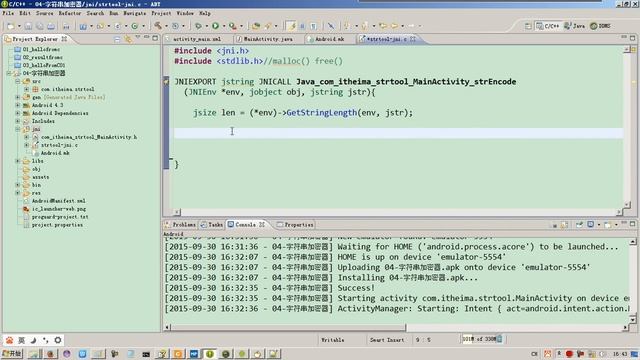
Task: Open the Window menu
Action: coord(185,13)
